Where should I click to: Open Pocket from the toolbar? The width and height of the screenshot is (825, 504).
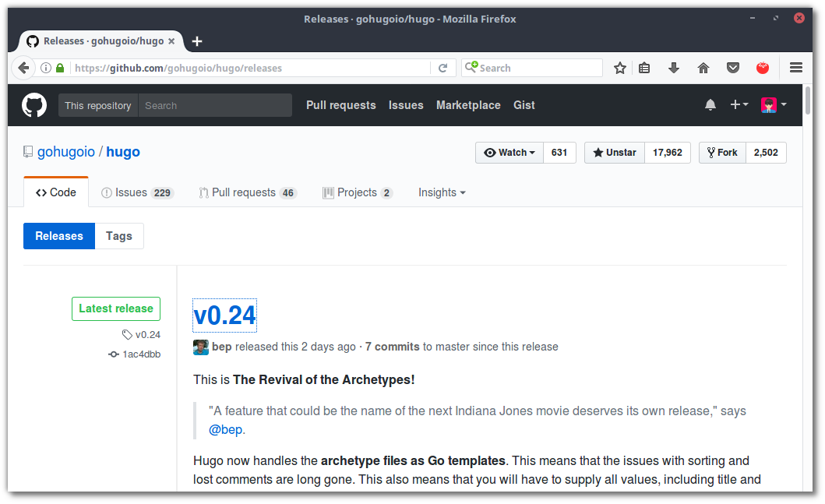pos(732,68)
